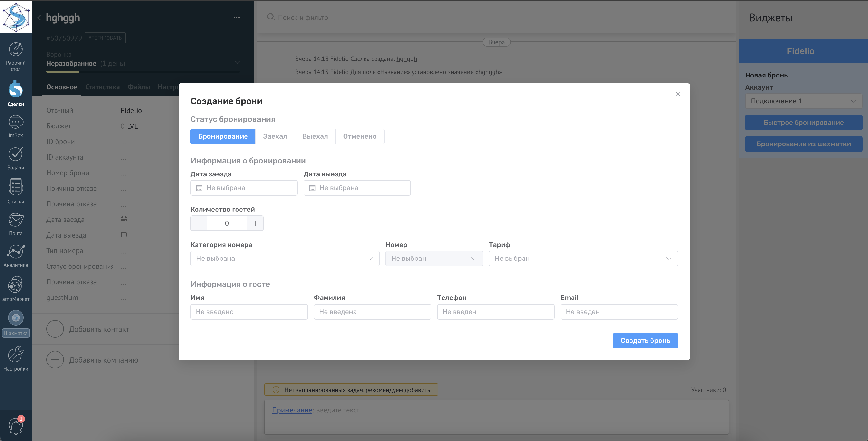Click the Дата заезда date field
The height and width of the screenshot is (441, 868).
(244, 188)
